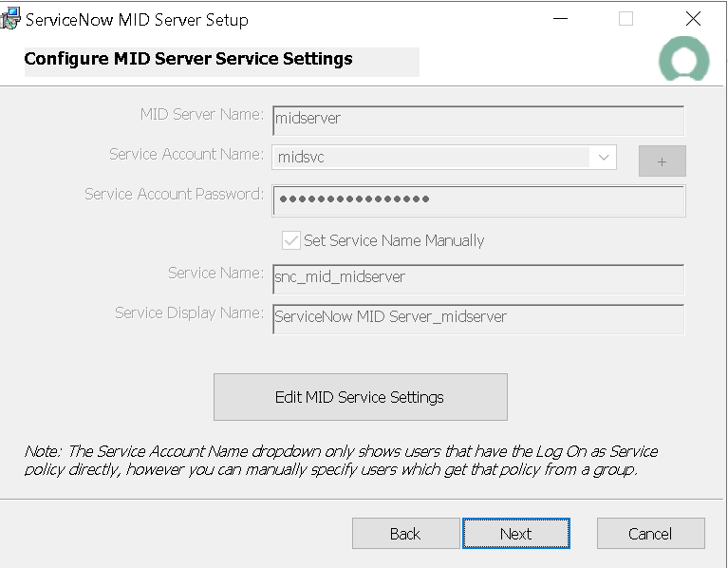728x568 pixels.
Task: Click the ServiceNow logo in the header
Action: point(683,60)
